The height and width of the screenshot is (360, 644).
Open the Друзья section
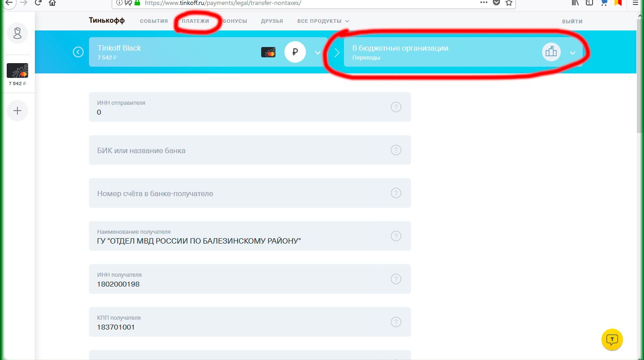coord(272,21)
